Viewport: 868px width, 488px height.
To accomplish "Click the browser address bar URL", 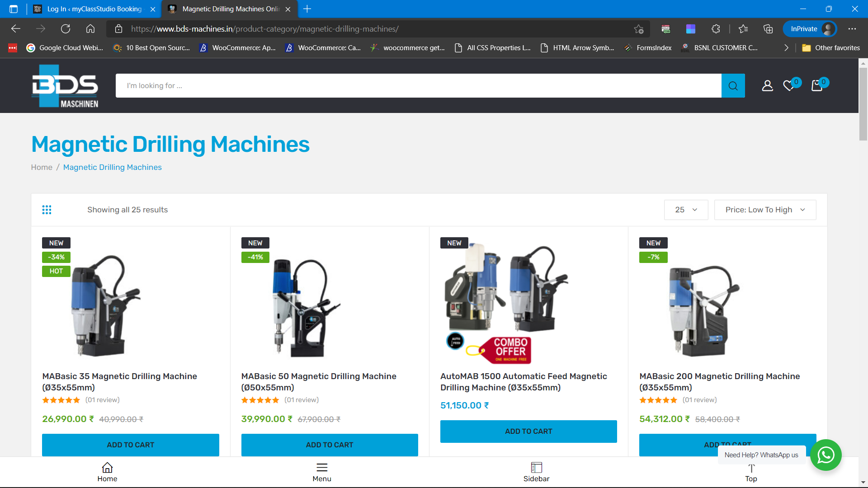I will click(x=264, y=29).
